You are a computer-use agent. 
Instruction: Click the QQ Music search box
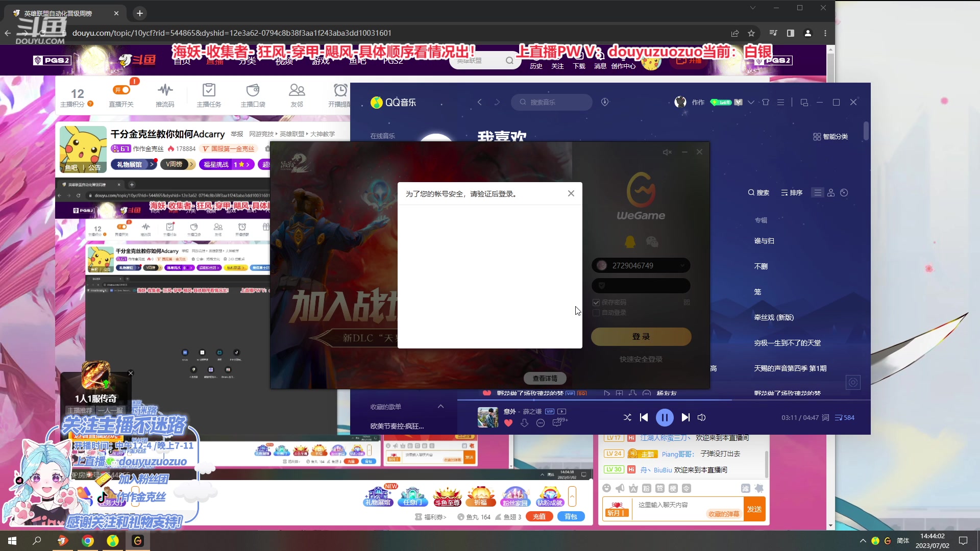click(x=551, y=102)
